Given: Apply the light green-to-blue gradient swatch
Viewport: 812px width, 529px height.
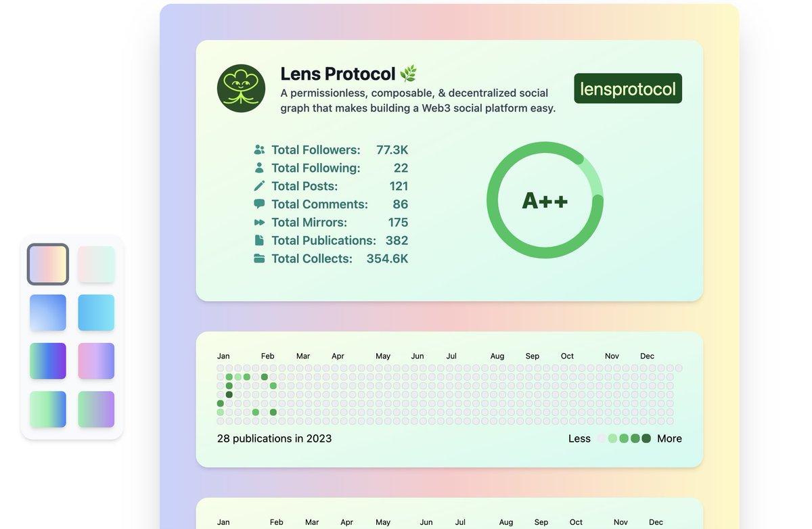Looking at the screenshot, I should tap(48, 409).
